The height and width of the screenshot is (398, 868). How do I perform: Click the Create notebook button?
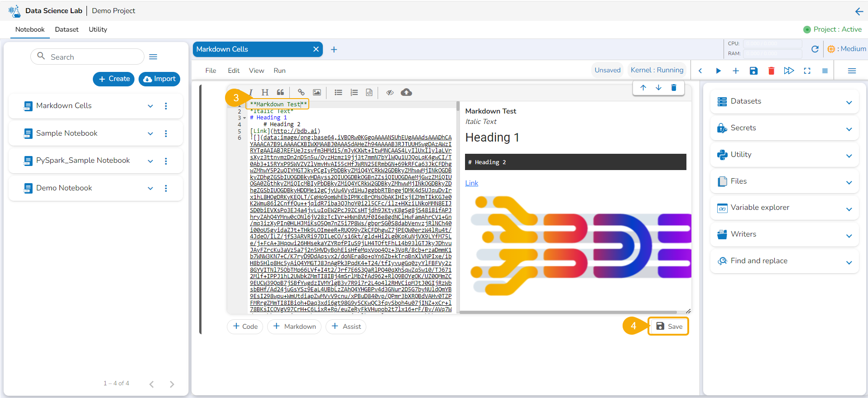coord(114,79)
